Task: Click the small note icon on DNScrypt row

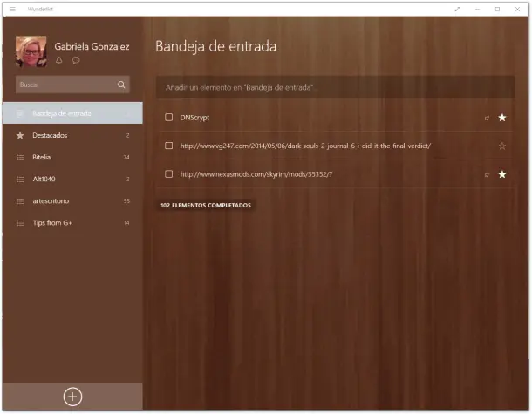Action: coord(487,118)
